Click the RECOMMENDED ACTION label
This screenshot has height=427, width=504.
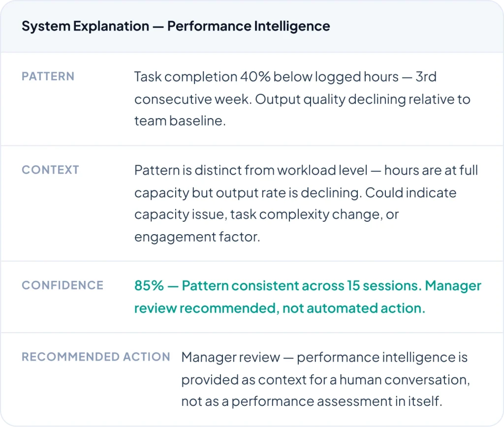[96, 357]
